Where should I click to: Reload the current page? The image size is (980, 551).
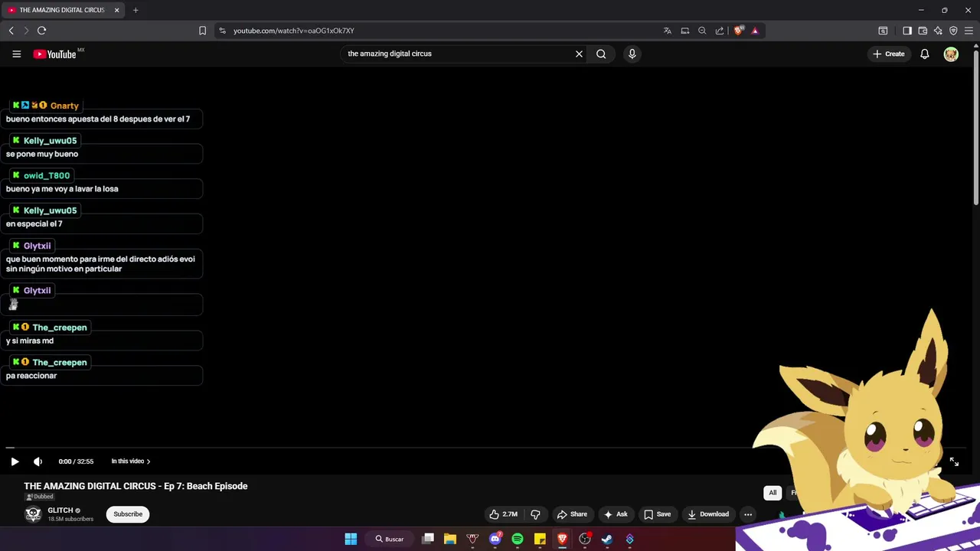[x=41, y=31]
